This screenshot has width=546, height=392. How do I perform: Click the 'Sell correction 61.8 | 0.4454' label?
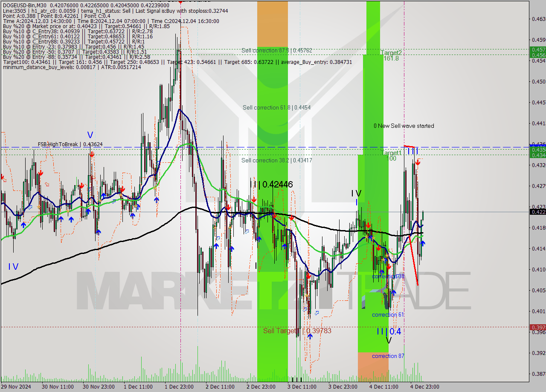click(x=276, y=107)
